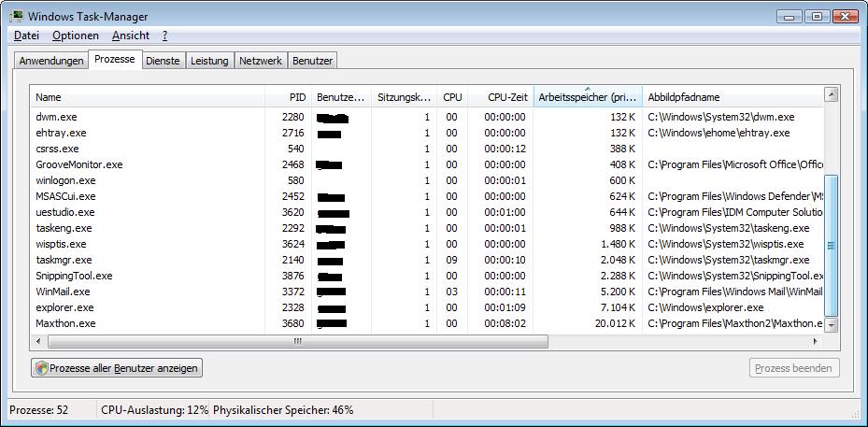Close the Task Manager window

(845, 17)
